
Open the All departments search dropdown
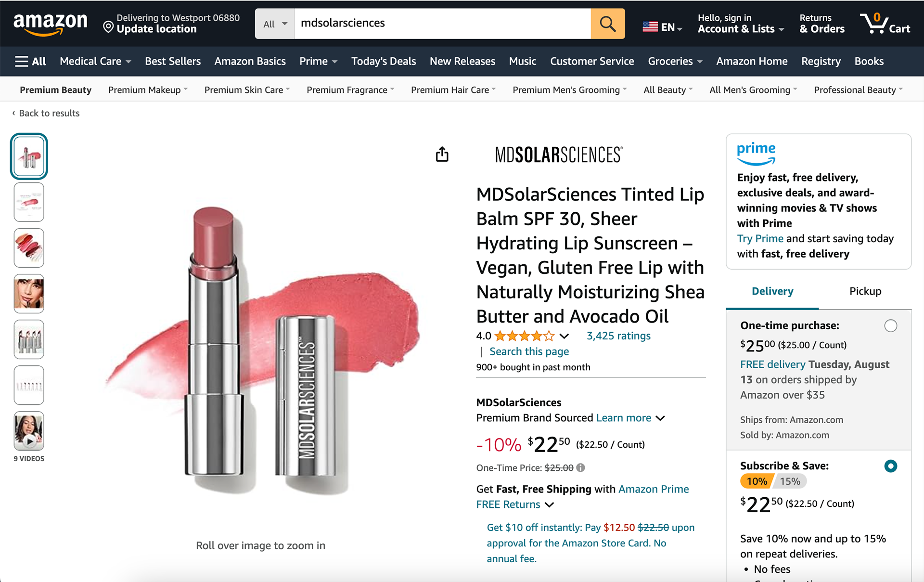(x=275, y=24)
